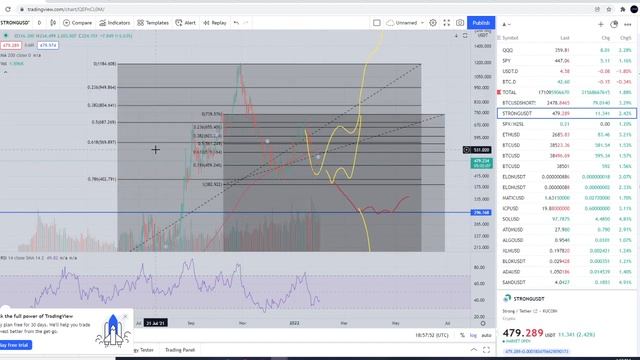Open browser extensions puzzle icon

pos(622,9)
